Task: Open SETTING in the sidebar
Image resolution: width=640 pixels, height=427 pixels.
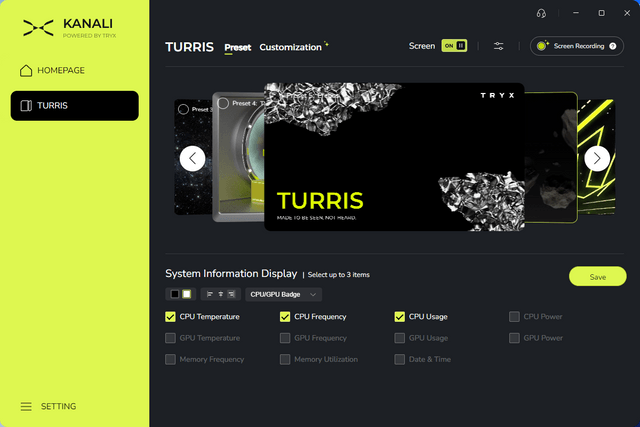Action: (x=48, y=406)
